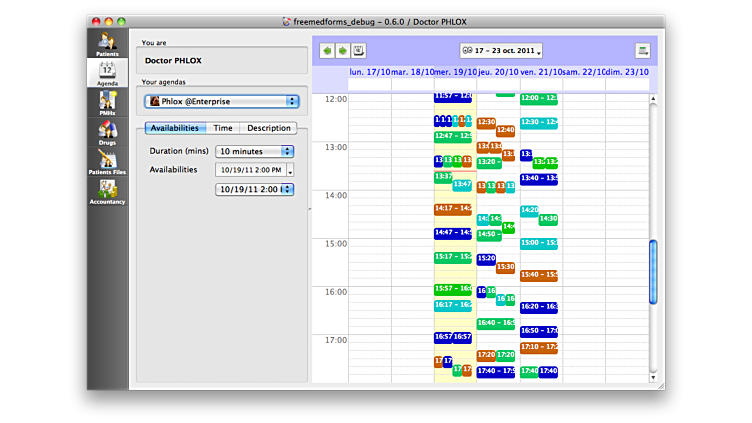Click the 10/19/11 2:00 PM availability field

250,170
